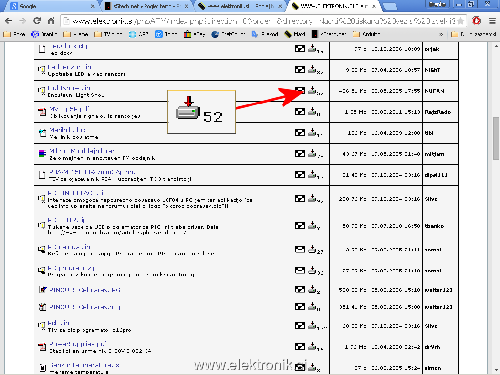Screen dimensions: 500x375
Task: Click the red extension icon beside the address bar
Action: 477,21
